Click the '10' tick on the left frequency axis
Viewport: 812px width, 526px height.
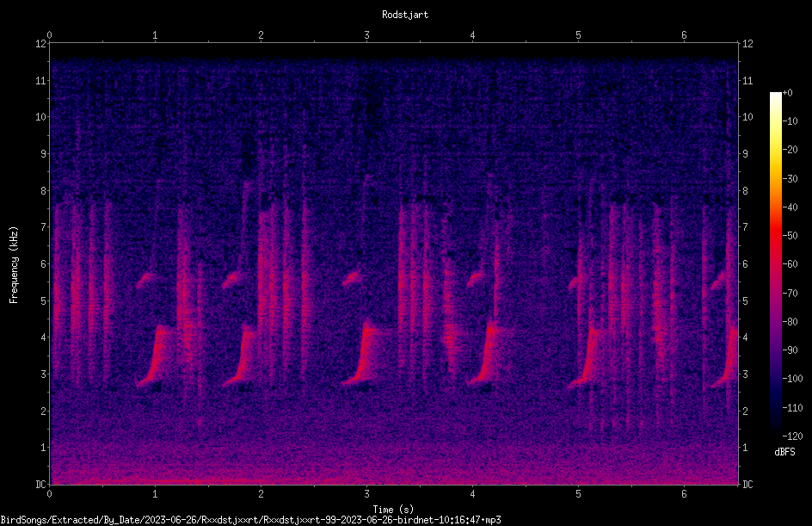pyautogui.click(x=41, y=117)
